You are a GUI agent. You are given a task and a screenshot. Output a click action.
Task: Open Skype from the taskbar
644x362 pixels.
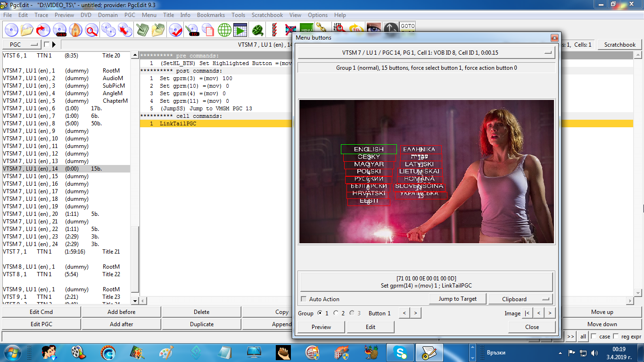400,352
